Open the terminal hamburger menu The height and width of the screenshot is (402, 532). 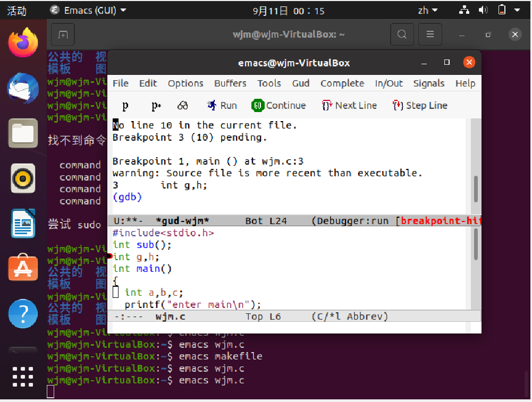430,34
